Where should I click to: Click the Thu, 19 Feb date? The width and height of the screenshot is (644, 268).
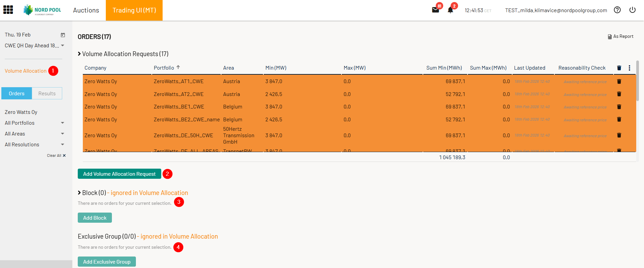point(18,35)
